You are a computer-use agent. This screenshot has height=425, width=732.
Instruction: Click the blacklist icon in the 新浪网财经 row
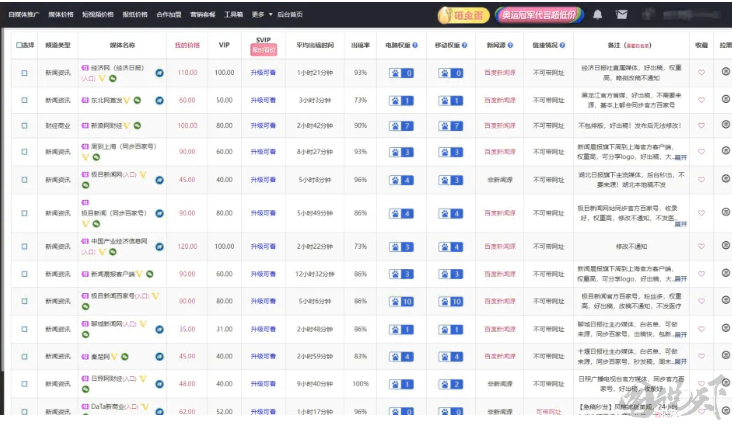pyautogui.click(x=725, y=124)
